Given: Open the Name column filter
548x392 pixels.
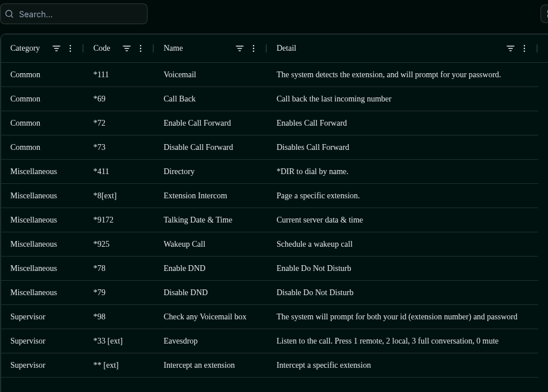Looking at the screenshot, I should click(x=239, y=48).
